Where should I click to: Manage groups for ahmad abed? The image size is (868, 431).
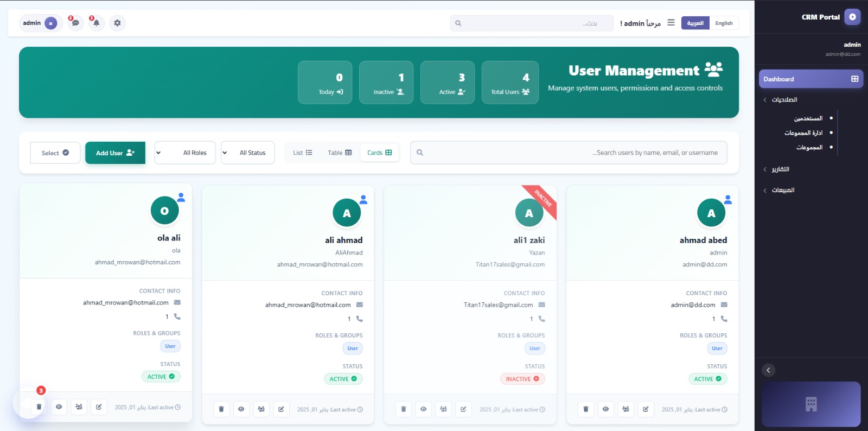[626, 409]
